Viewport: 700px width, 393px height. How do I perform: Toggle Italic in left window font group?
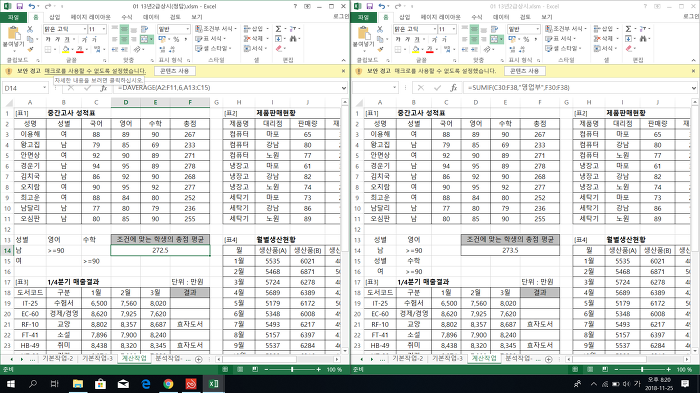(x=58, y=39)
